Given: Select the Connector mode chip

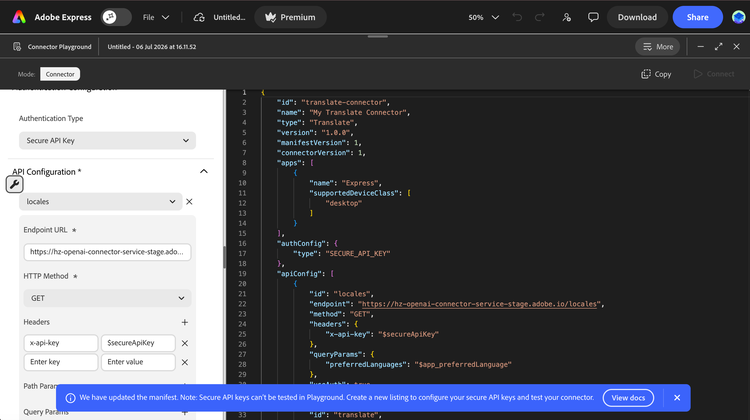Looking at the screenshot, I should tap(60, 74).
